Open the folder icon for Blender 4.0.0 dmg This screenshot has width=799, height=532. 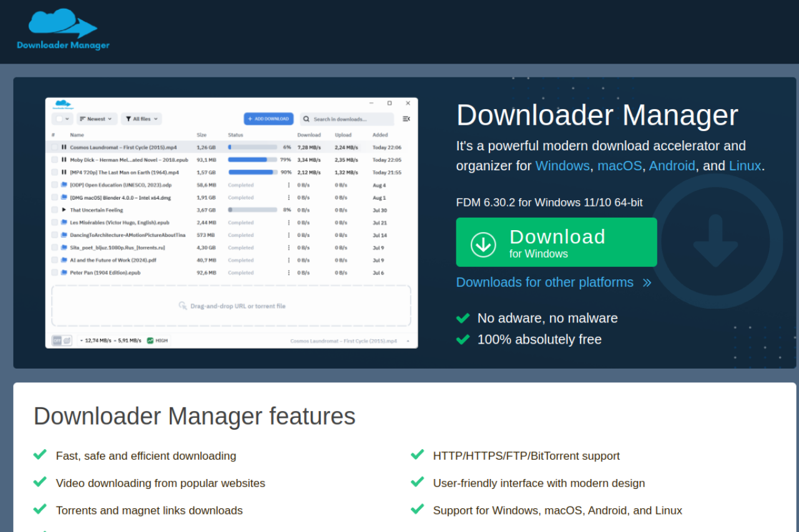coord(64,197)
